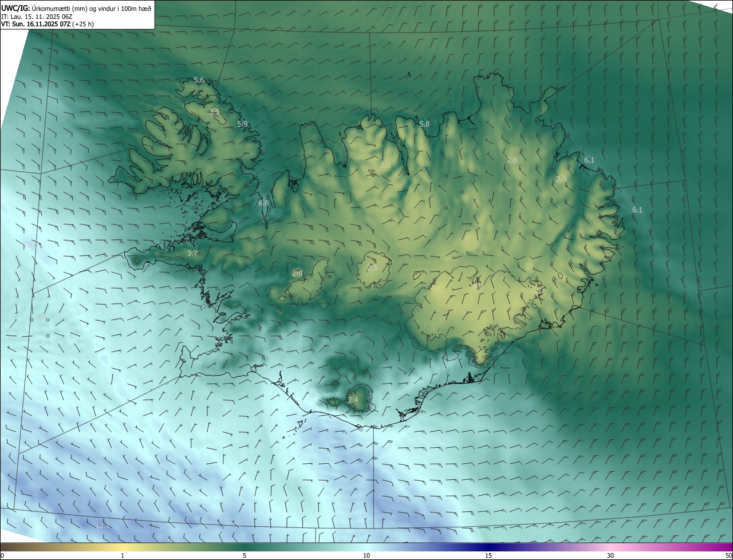This screenshot has height=560, width=733.
Task: Click the 3.4 value near south coast
Action: coord(353,400)
